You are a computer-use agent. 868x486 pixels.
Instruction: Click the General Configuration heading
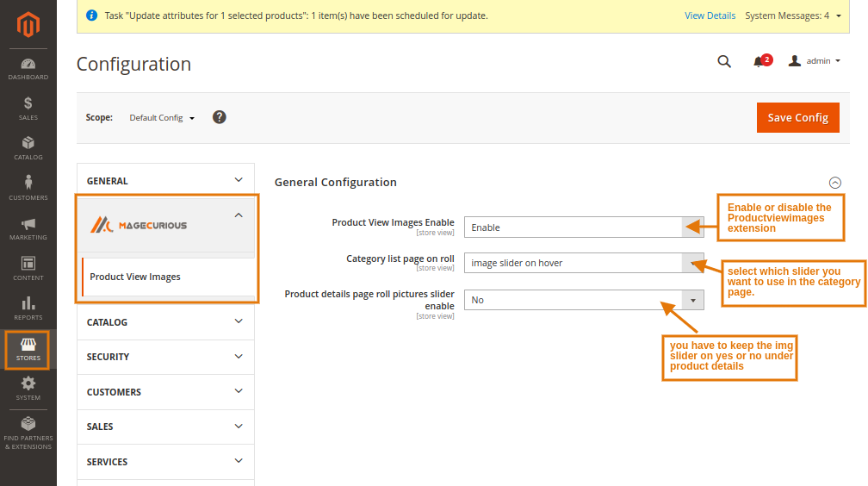336,183
